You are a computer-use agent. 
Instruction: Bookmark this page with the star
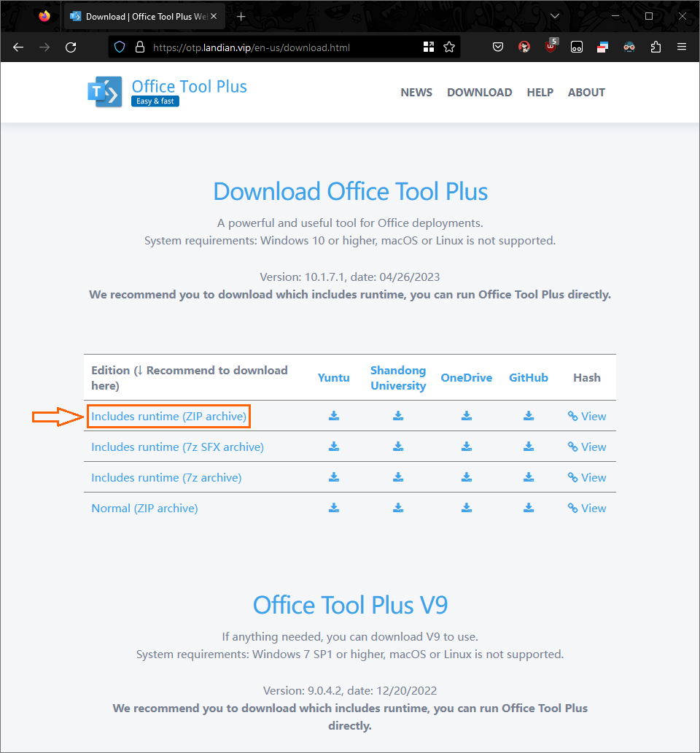(x=448, y=47)
